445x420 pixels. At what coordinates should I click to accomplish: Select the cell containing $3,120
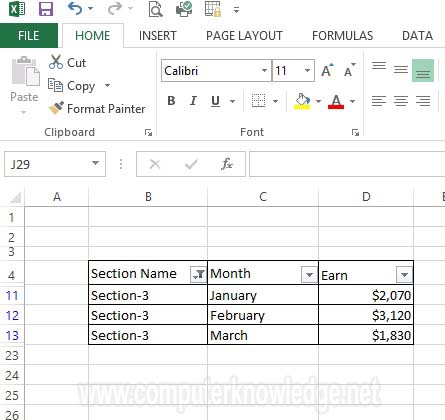[x=366, y=315]
